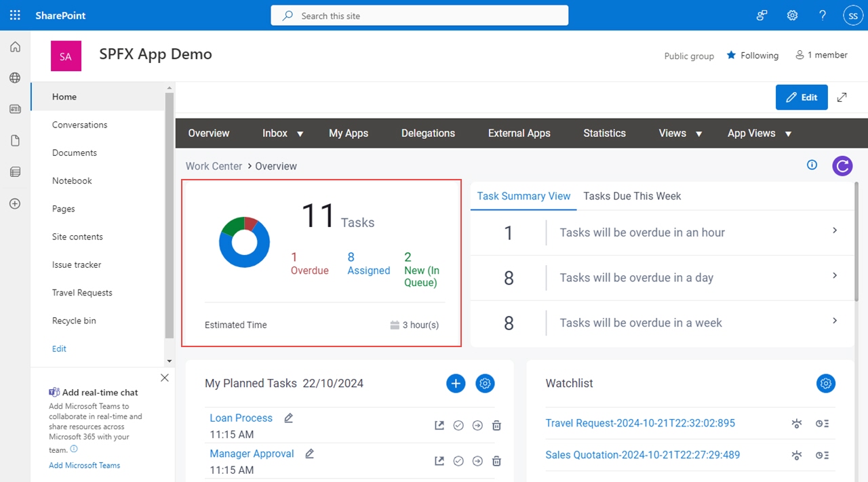Open Travel Requests in site navigation
Viewport: 868px width, 482px height.
point(82,293)
